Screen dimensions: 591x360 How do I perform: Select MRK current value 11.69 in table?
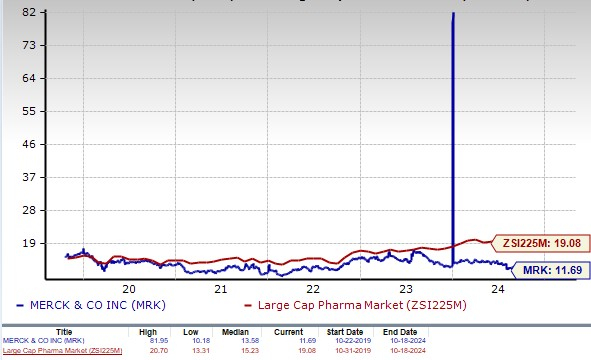click(308, 341)
